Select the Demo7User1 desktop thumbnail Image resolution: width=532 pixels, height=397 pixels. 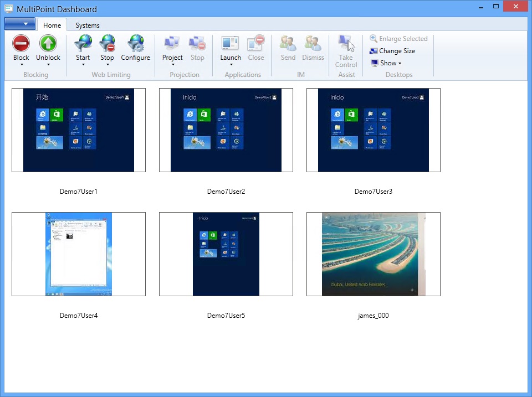(x=79, y=130)
